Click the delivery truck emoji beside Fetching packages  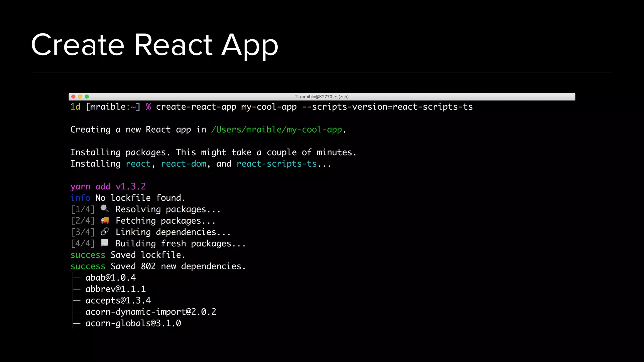(104, 220)
